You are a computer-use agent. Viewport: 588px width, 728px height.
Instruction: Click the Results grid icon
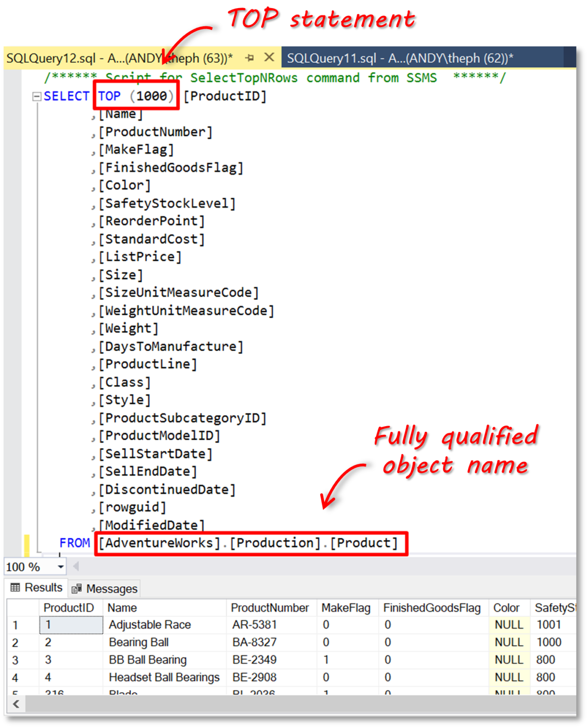(15, 588)
